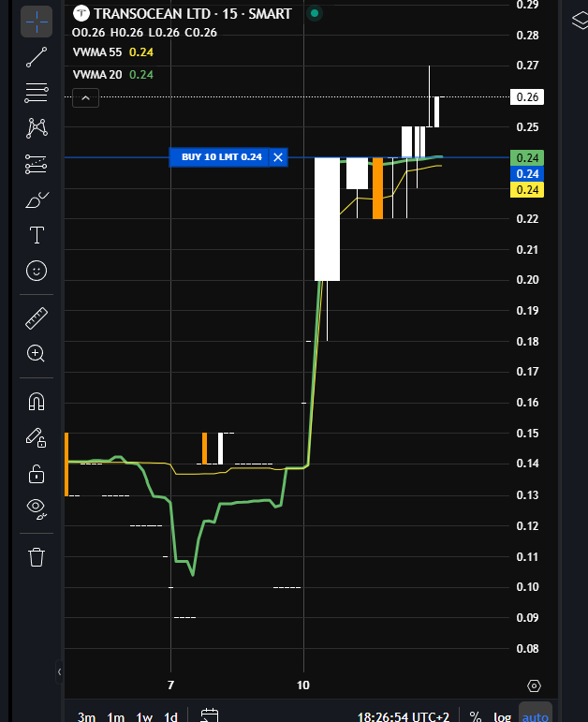This screenshot has height=722, width=588.
Task: Click the trash remove objects icon
Action: tap(37, 556)
